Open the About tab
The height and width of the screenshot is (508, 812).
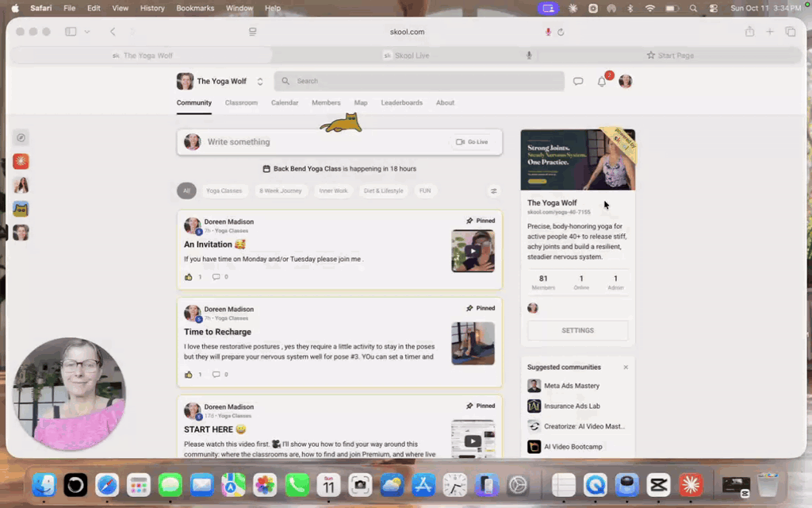click(446, 102)
